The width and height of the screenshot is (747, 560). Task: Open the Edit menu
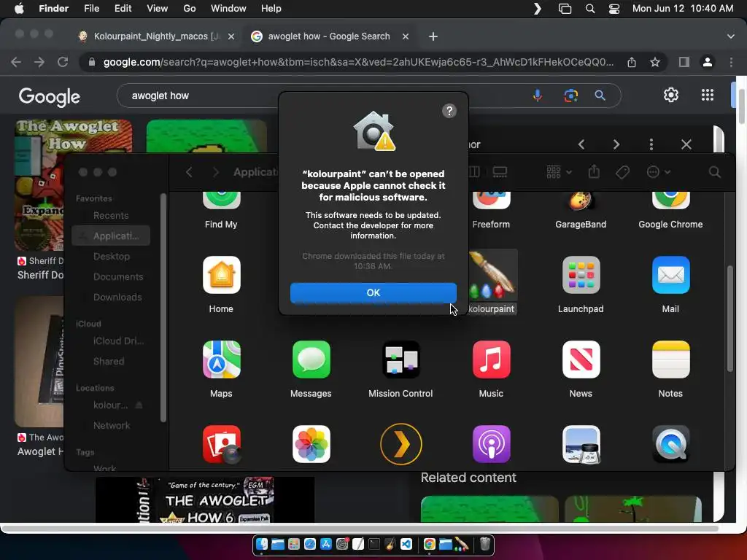pos(123,9)
